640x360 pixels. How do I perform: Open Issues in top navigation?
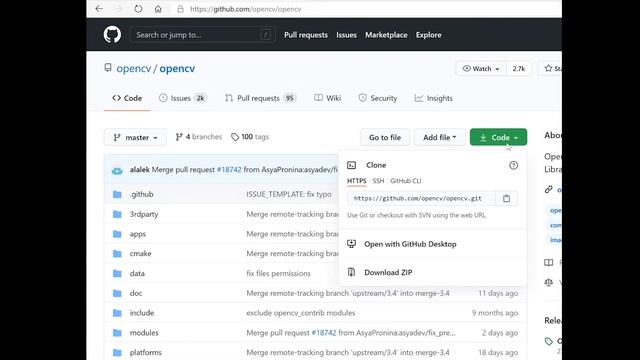(346, 35)
